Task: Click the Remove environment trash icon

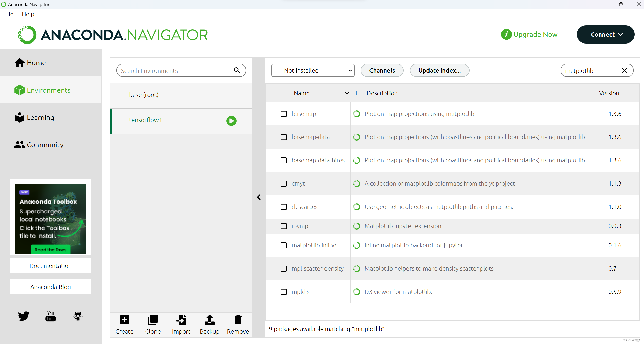Action: tap(238, 320)
